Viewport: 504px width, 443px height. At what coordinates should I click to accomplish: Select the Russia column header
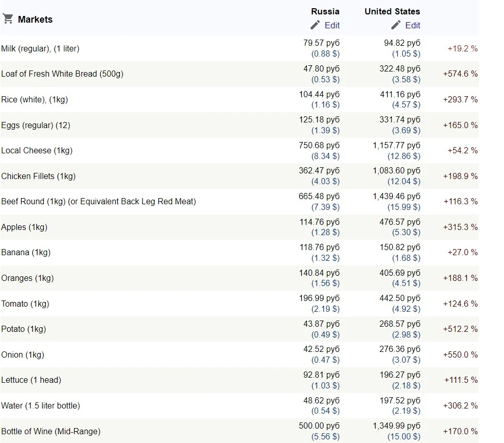[325, 11]
